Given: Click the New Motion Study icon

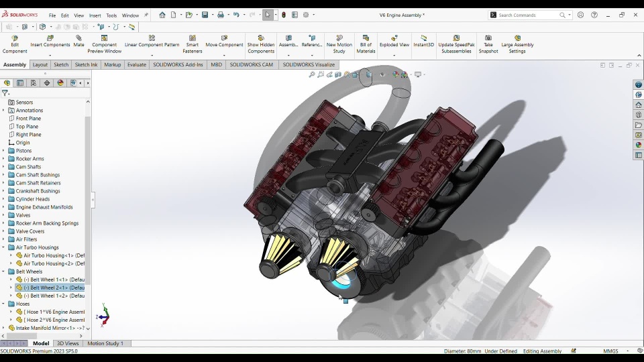Looking at the screenshot, I should pos(339,39).
